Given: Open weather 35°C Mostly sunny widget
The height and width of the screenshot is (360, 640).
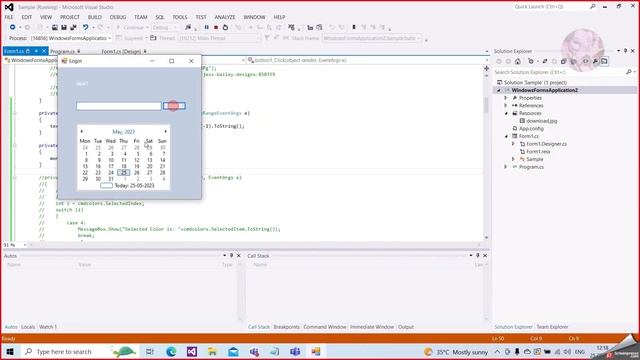Looking at the screenshot, I should tap(456, 352).
